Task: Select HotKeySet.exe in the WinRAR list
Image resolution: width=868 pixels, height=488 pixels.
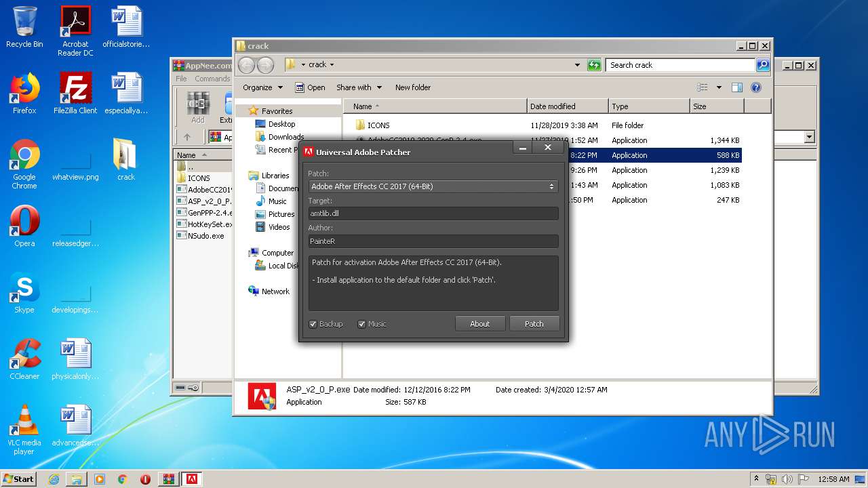Action: 204,224
